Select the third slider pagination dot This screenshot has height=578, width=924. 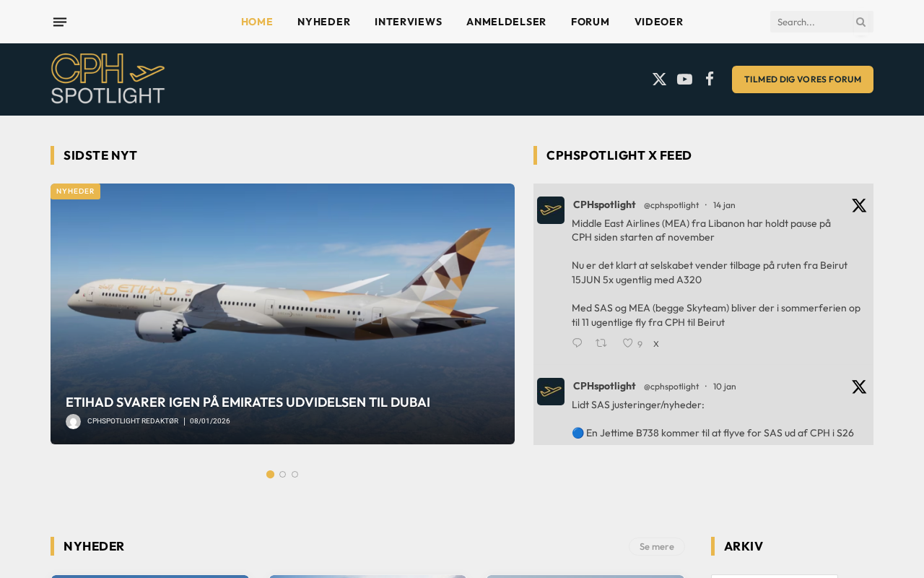[x=295, y=475]
